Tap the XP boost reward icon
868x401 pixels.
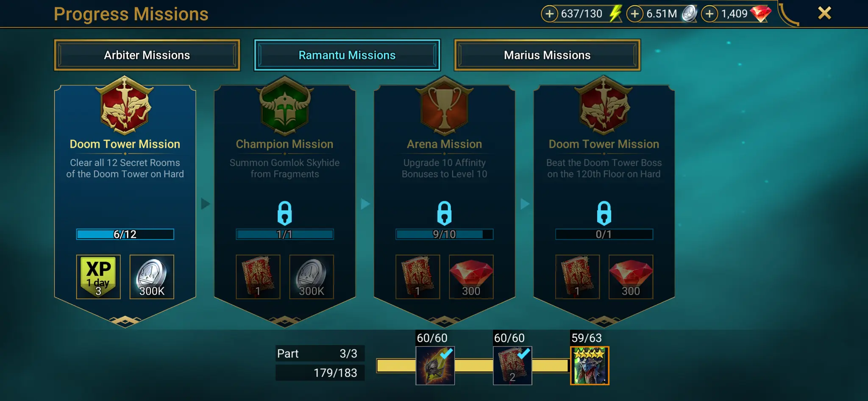point(98,277)
